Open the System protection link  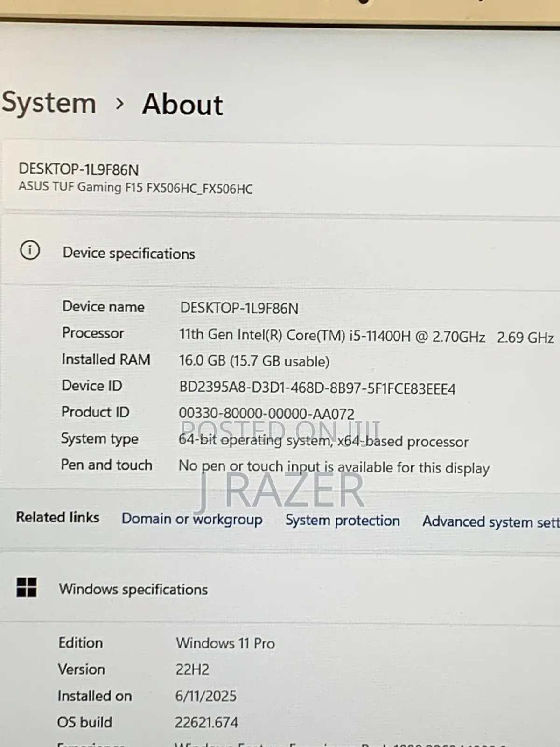pos(343,521)
